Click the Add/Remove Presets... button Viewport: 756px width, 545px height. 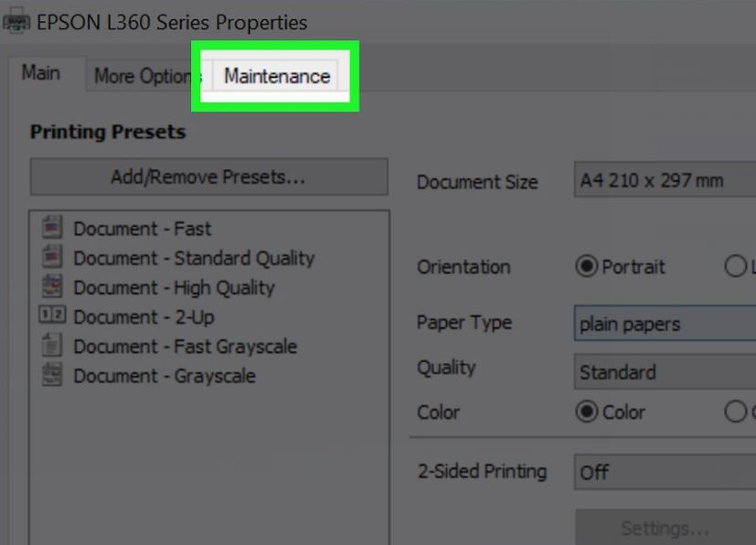click(209, 177)
